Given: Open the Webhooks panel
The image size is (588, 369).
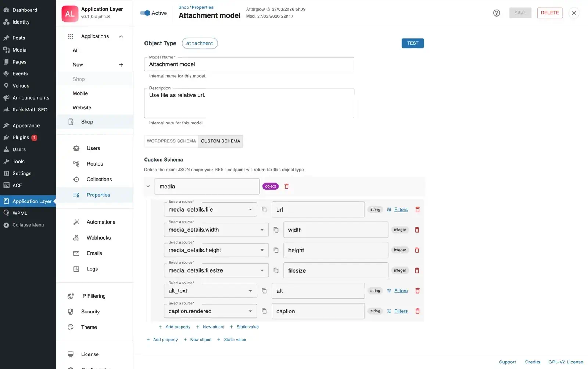Looking at the screenshot, I should click(x=98, y=237).
